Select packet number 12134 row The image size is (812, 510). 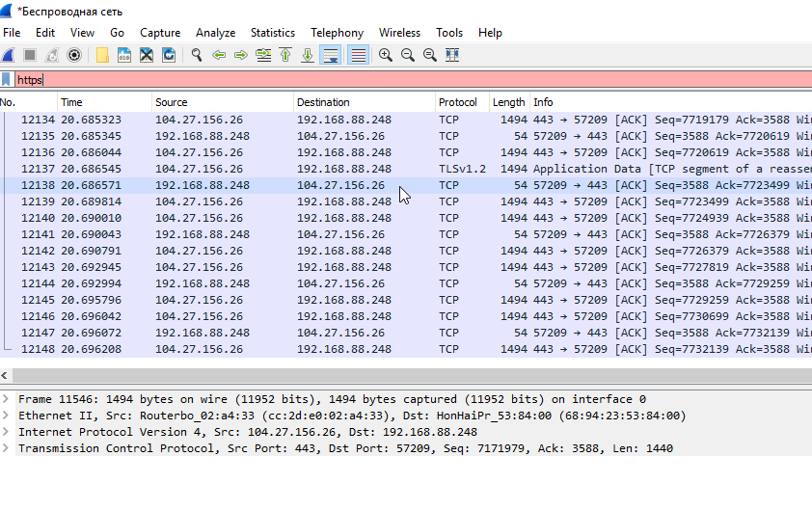pos(406,120)
